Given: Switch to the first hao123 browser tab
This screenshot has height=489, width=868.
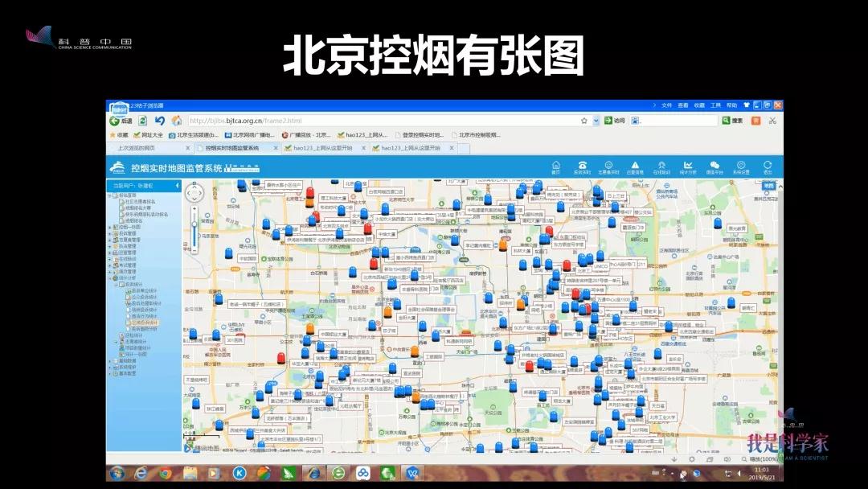Looking at the screenshot, I should [x=321, y=148].
